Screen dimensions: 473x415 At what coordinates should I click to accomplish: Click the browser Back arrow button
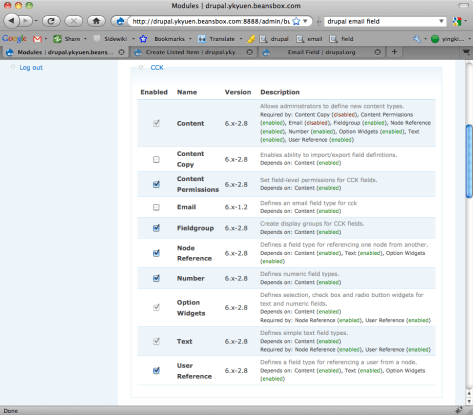point(11,21)
